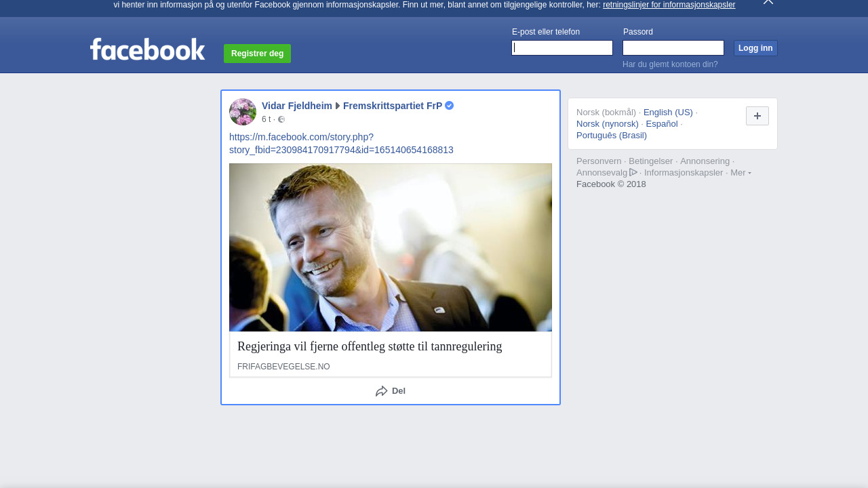Switch language to Norsk (nynorsk)
868x488 pixels.
click(x=608, y=124)
